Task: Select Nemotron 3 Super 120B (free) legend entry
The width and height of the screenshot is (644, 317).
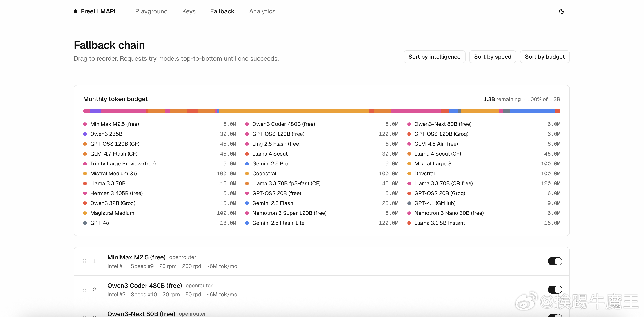Action: pyautogui.click(x=322, y=213)
